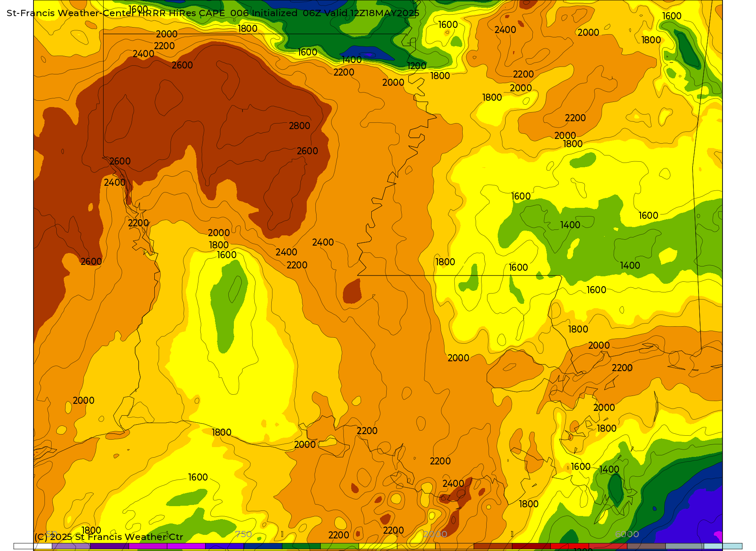Click the faded 750 legend label
Image resolution: width=756 pixels, height=551 pixels.
click(x=243, y=534)
